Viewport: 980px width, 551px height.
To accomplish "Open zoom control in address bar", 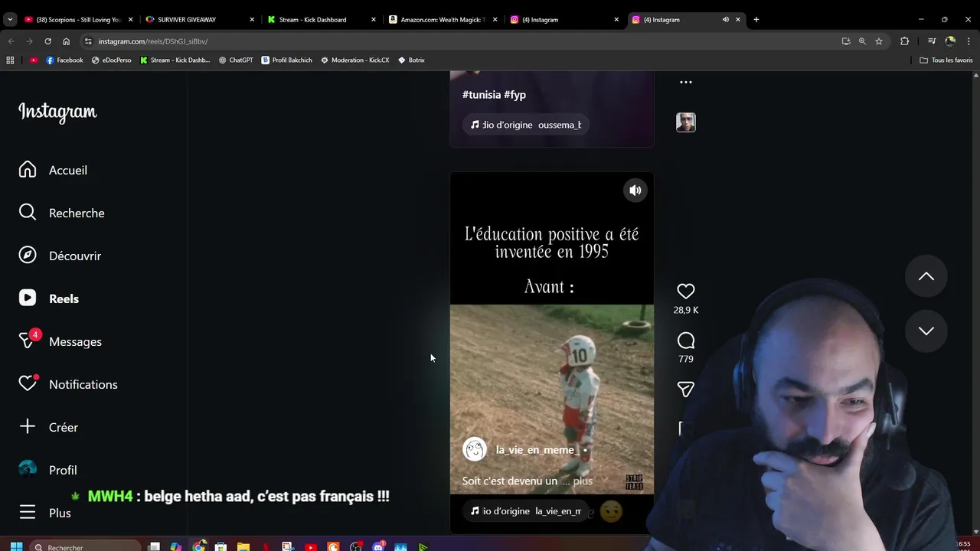I will tap(862, 41).
